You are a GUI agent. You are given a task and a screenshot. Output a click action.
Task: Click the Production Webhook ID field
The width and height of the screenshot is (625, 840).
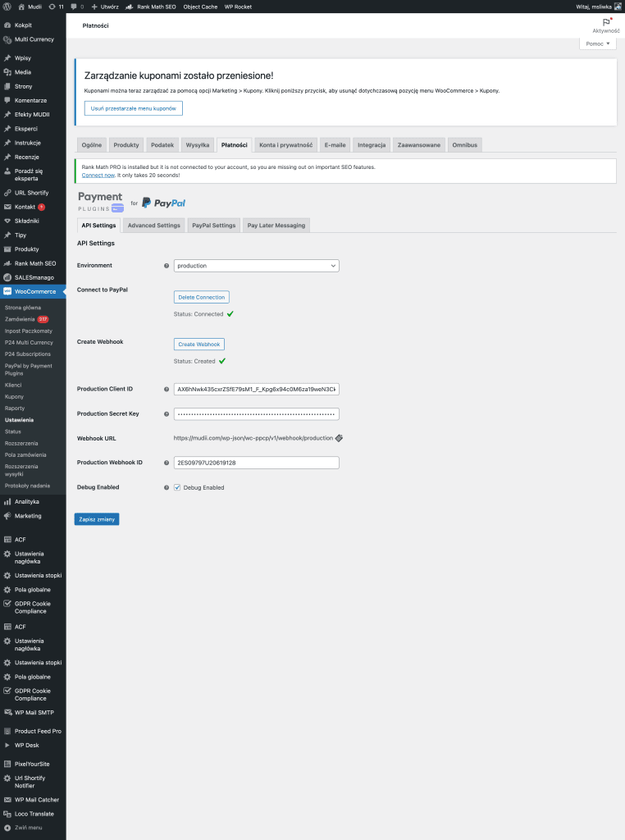pos(256,463)
